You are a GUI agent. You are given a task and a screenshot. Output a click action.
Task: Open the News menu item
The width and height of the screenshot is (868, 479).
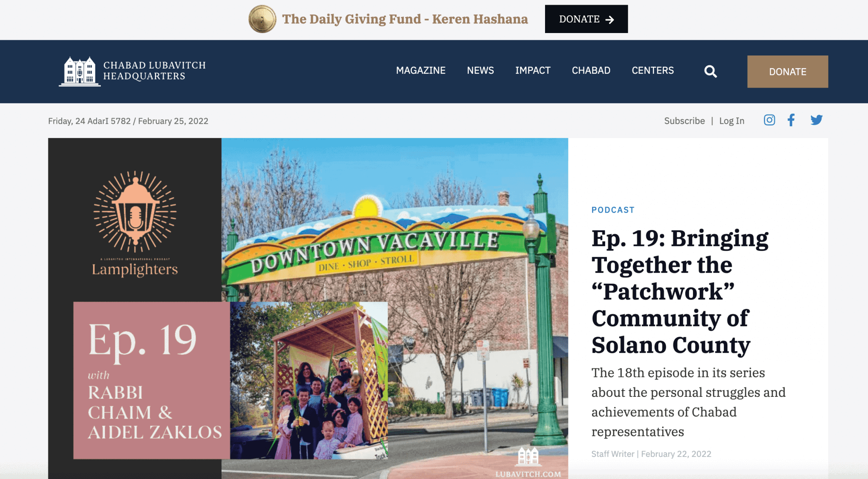480,70
